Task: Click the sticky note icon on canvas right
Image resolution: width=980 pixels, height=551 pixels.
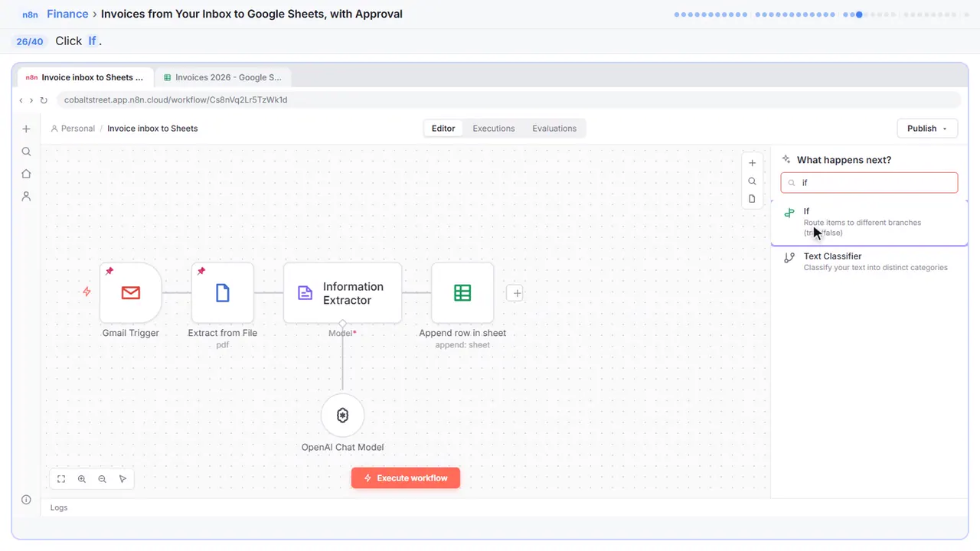Action: click(x=752, y=199)
